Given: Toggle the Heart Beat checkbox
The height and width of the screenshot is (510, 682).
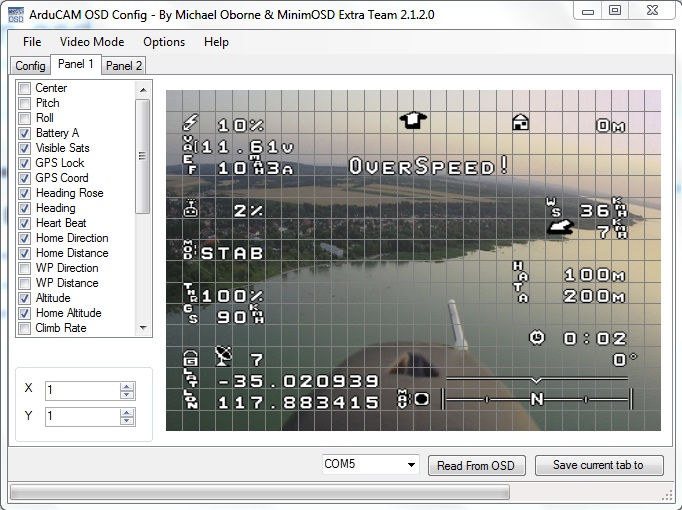Looking at the screenshot, I should click(25, 223).
